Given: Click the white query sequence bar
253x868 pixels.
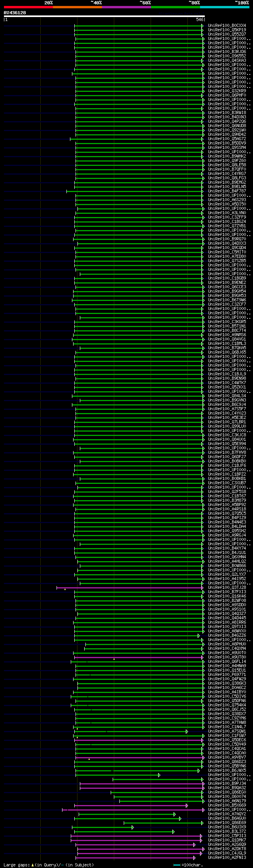Looking at the screenshot, I should click(x=104, y=16).
